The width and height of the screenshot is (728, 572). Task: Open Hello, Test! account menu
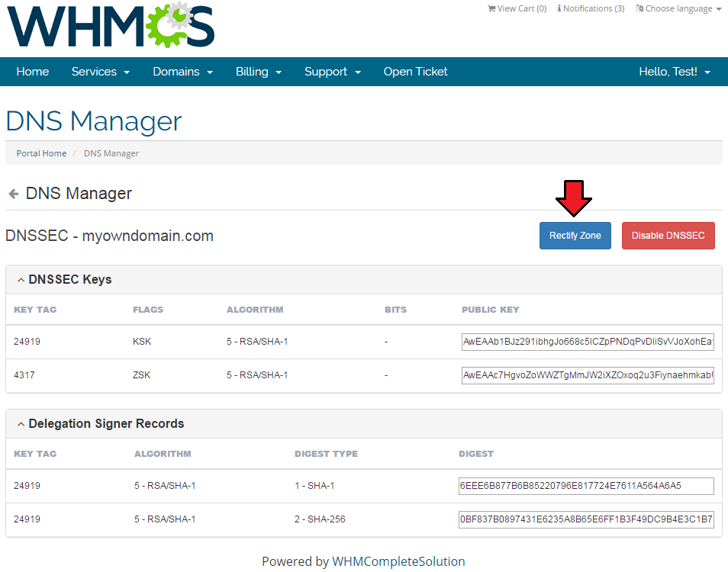click(x=674, y=72)
